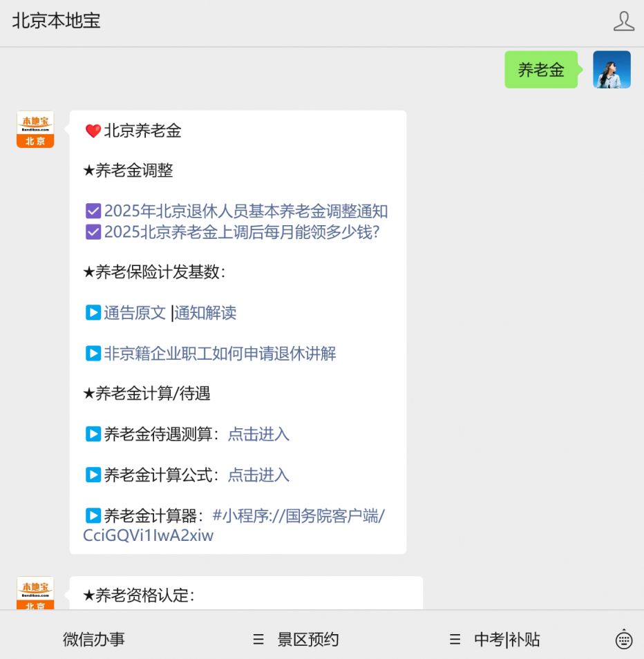
Task: Tap the keyboard switch icon at bottom right
Action: [624, 639]
